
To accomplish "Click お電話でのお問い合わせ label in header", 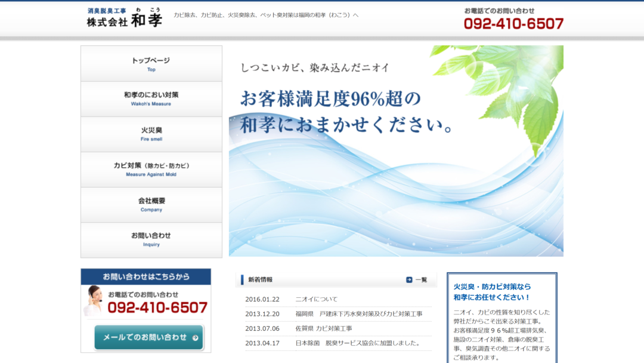I will 500,11.
